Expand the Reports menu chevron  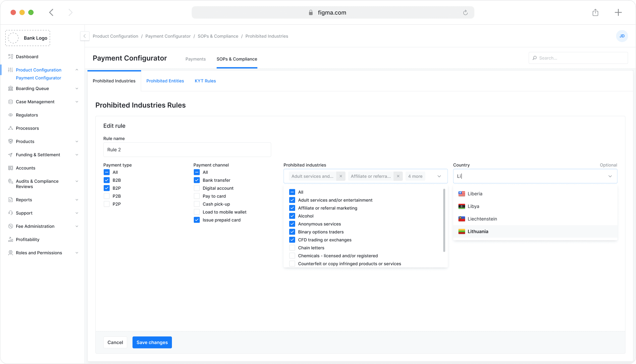[77, 200]
